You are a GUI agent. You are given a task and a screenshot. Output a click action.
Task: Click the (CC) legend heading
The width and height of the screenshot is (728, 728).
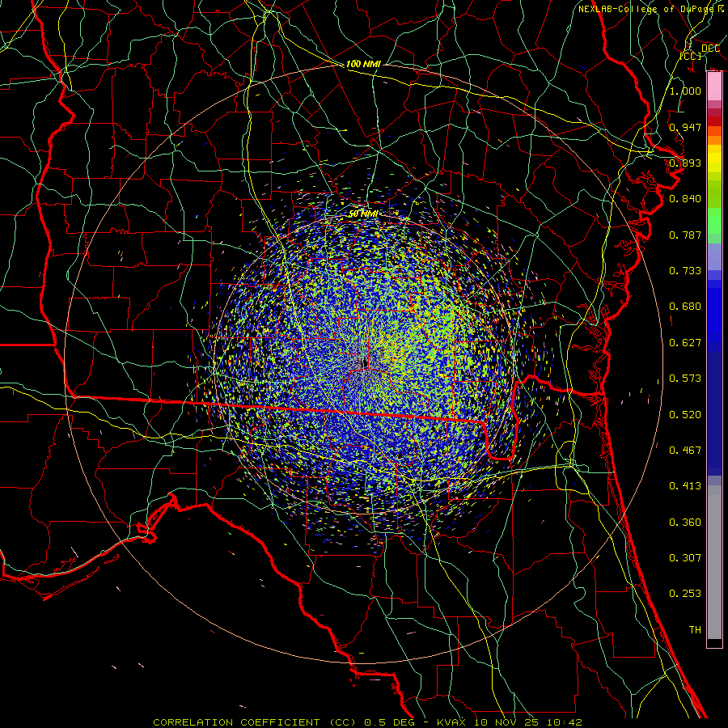[x=691, y=56]
